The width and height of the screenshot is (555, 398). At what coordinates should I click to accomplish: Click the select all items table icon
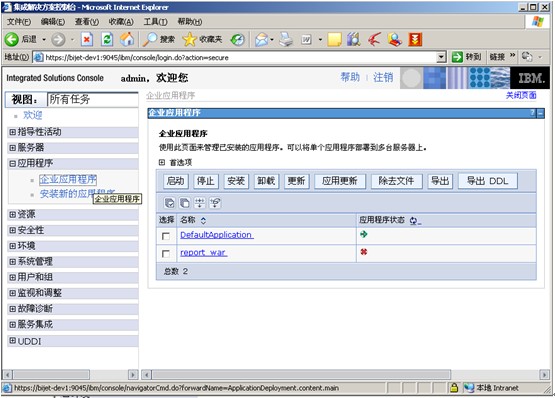(170, 203)
